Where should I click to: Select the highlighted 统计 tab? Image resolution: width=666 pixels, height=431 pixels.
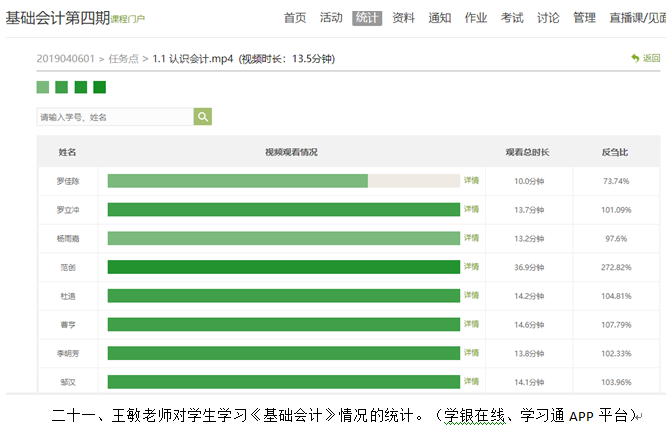point(367,18)
